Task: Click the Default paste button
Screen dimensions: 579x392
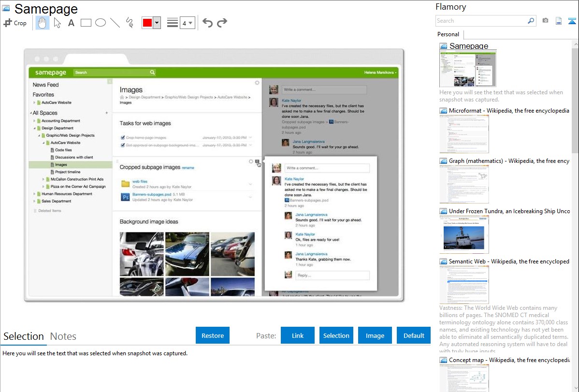Action: [x=414, y=335]
